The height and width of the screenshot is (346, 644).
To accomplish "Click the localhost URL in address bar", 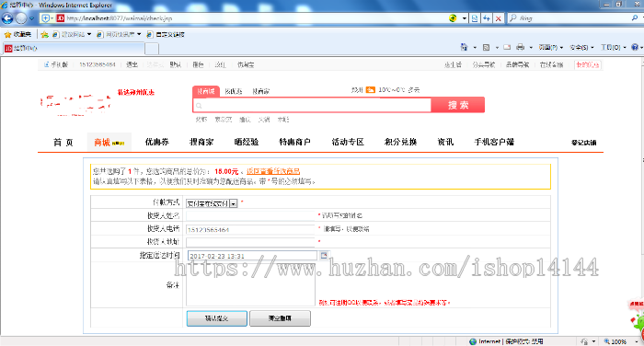I will tap(120, 18).
